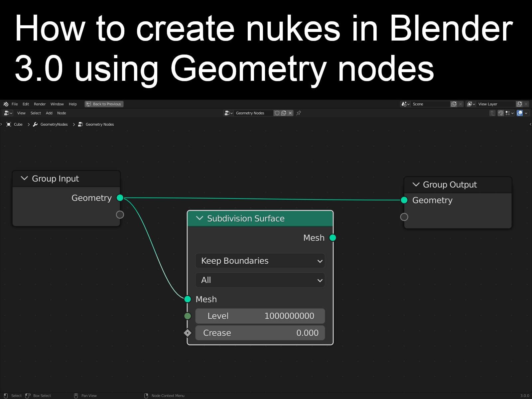Screen dimensions: 532x399
Task: Click the Group Input Geometry output socket
Action: (120, 198)
